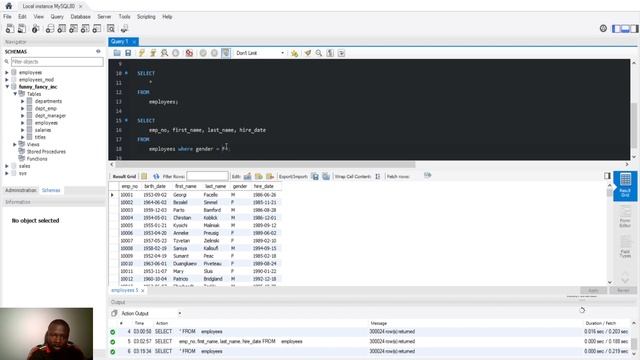
Task: Toggle continue-on-error execution icon
Action: coord(189,53)
